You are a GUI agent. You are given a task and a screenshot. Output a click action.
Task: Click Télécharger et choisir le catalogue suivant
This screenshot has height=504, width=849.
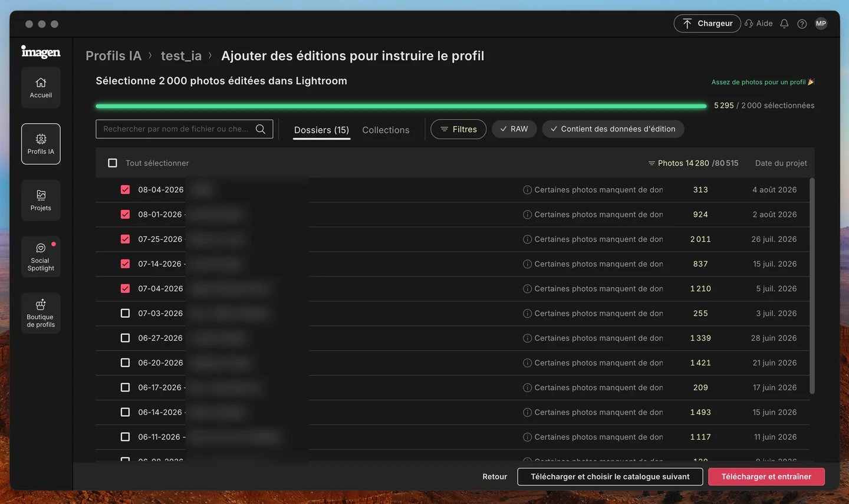610,476
